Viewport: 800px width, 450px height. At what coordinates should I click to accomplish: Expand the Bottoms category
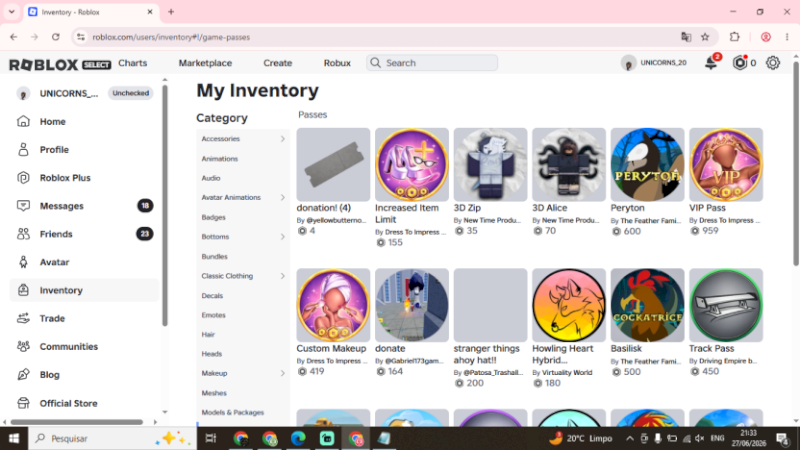[283, 237]
